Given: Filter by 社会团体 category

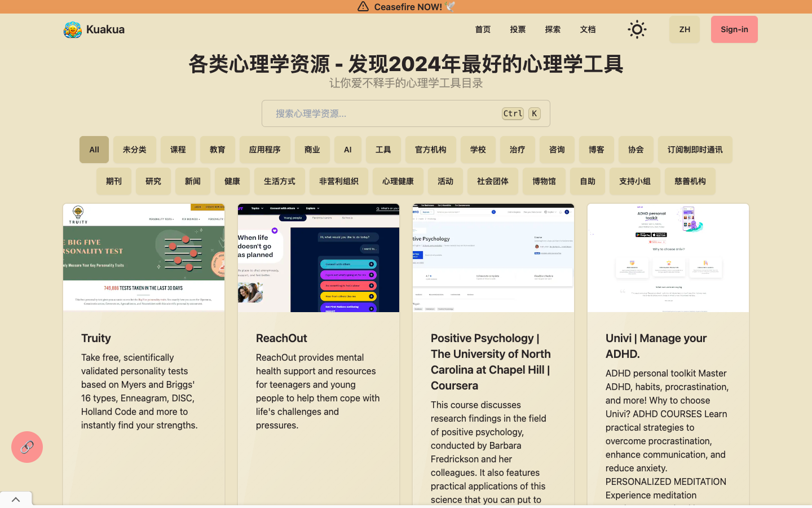Looking at the screenshot, I should (x=493, y=181).
